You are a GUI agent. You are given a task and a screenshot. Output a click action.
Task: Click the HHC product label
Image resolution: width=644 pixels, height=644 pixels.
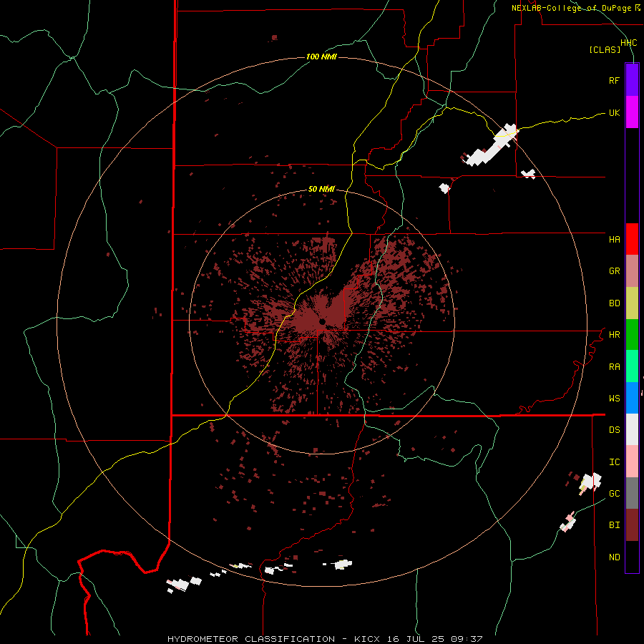[628, 42]
